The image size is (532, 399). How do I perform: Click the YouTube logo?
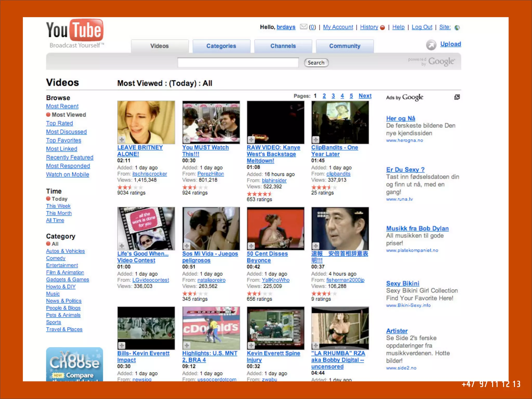(x=75, y=30)
